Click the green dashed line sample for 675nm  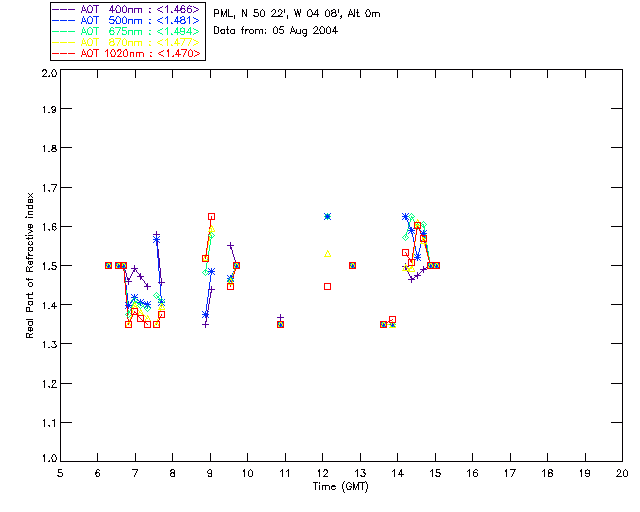point(64,31)
